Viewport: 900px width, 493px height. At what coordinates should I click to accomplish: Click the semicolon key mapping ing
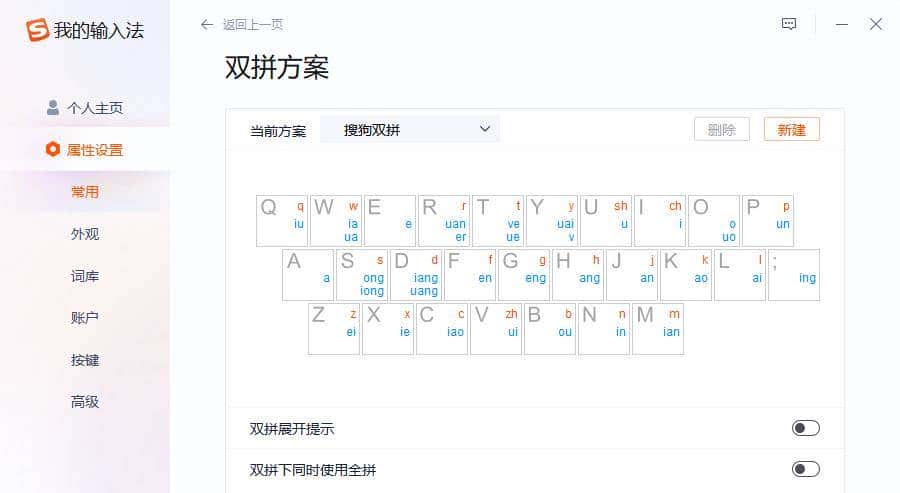click(793, 275)
